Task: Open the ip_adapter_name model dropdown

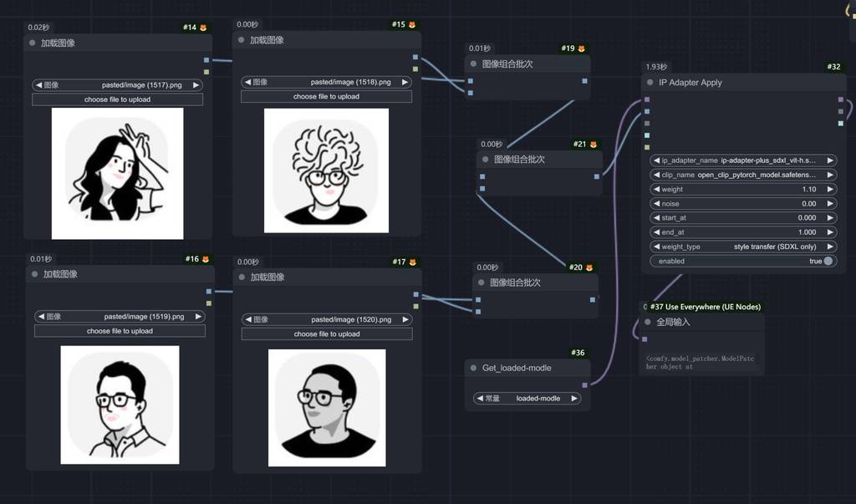Action: [743, 160]
